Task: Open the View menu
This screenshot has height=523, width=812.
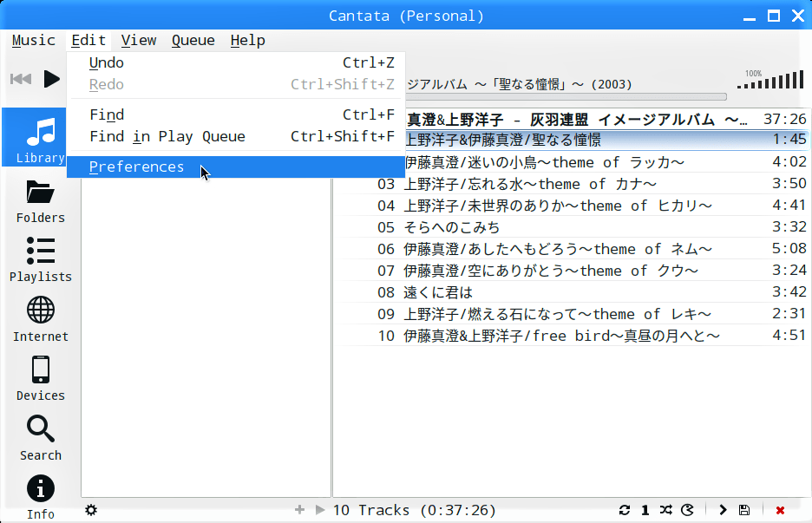Action: coord(139,41)
